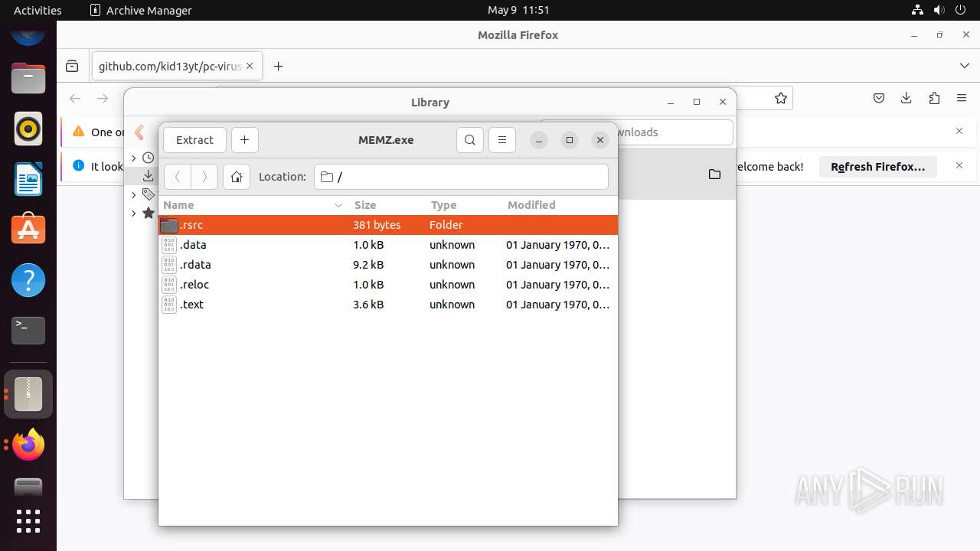980x551 pixels.
Task: Sort by the Name column header
Action: tap(253, 205)
